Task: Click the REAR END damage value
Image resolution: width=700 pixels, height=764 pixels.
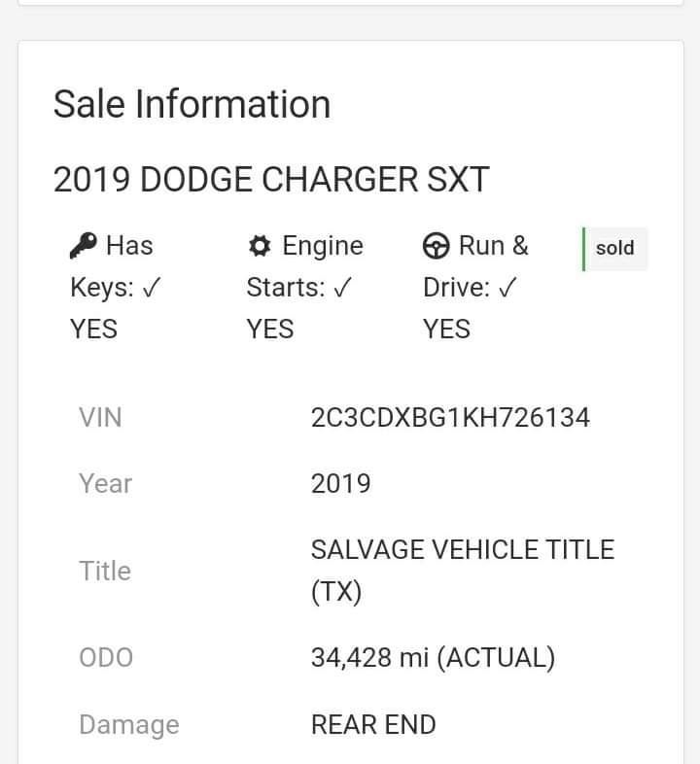Action: (x=373, y=725)
